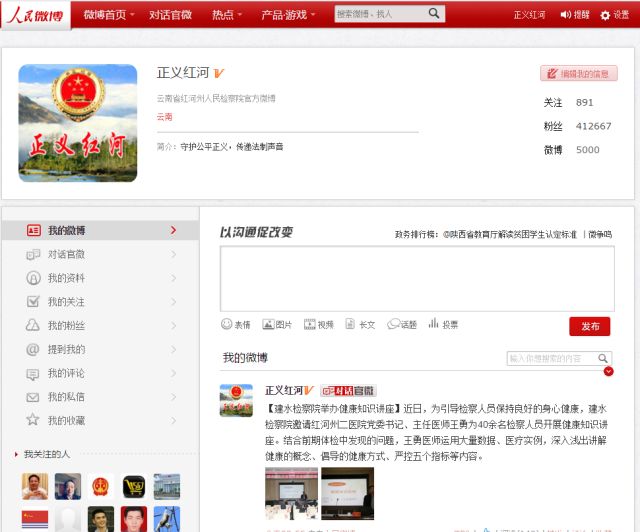Click the red chevron on 我的微博 row

tap(173, 230)
